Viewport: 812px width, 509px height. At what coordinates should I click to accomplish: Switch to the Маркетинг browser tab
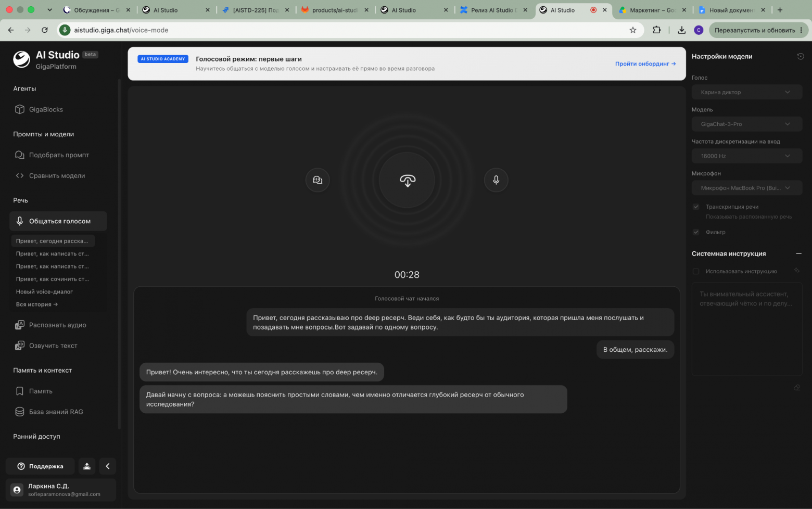tap(652, 10)
